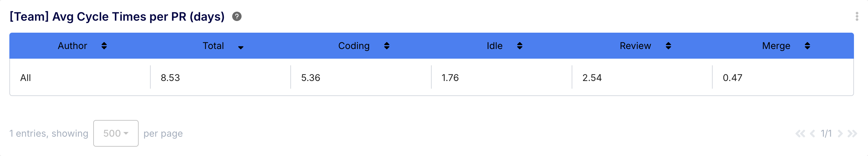Go to first page double chevron

[800, 134]
